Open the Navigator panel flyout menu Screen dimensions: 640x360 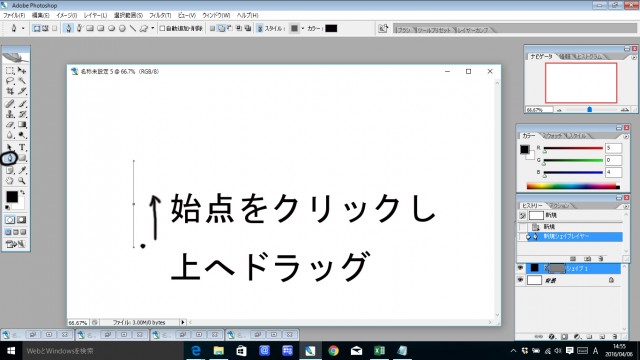click(x=633, y=58)
